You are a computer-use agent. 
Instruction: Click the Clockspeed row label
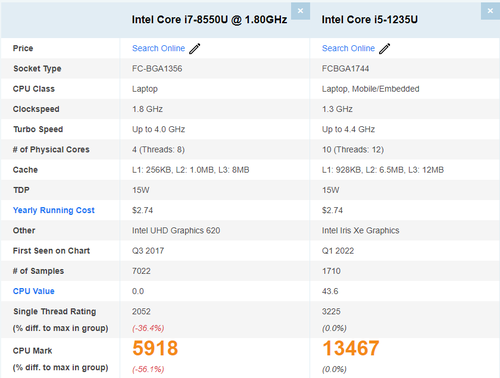coord(36,109)
